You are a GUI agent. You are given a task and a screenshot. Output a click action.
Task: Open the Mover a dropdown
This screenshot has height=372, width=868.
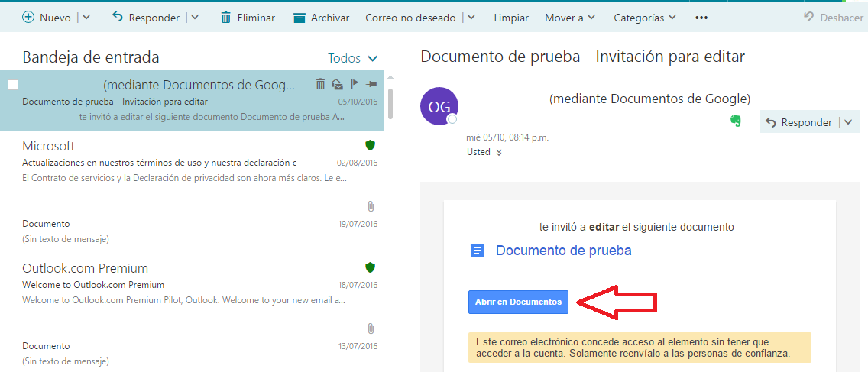click(x=570, y=18)
